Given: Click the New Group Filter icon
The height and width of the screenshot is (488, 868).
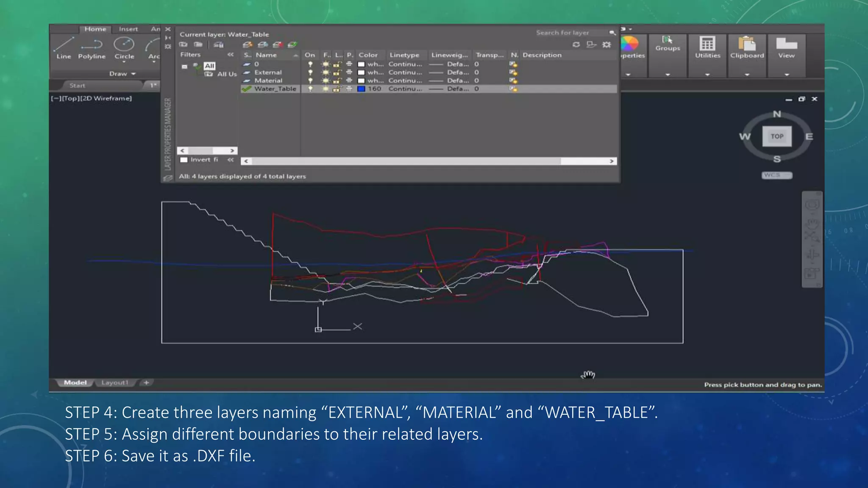Looking at the screenshot, I should click(198, 44).
